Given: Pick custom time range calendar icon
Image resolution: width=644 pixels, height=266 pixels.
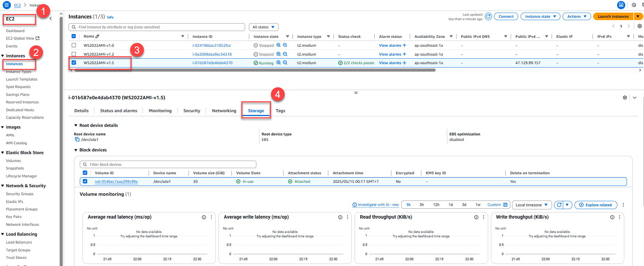Looking at the screenshot, I should click(x=506, y=205).
